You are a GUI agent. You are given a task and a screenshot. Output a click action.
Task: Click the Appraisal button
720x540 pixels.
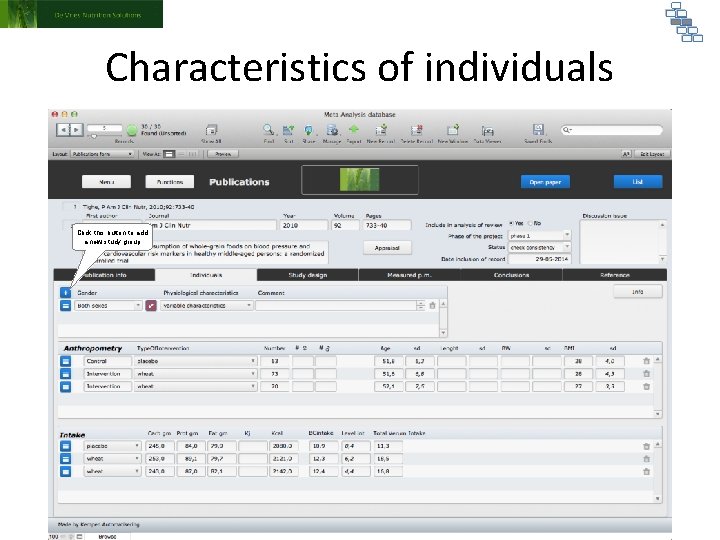[387, 248]
